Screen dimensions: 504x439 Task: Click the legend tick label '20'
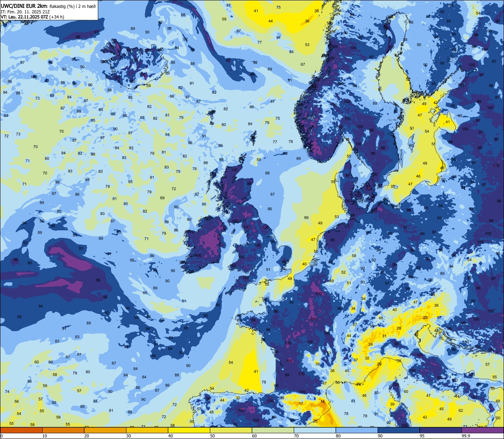pyautogui.click(x=87, y=436)
